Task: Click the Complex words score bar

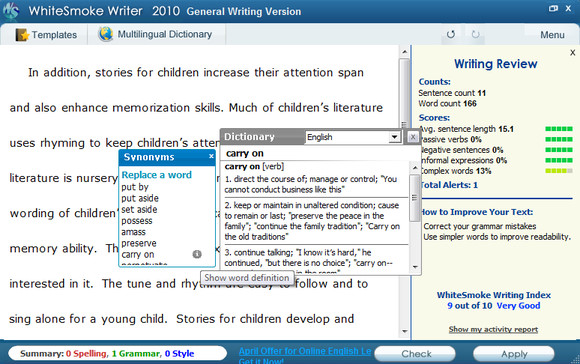Action: 559,171
